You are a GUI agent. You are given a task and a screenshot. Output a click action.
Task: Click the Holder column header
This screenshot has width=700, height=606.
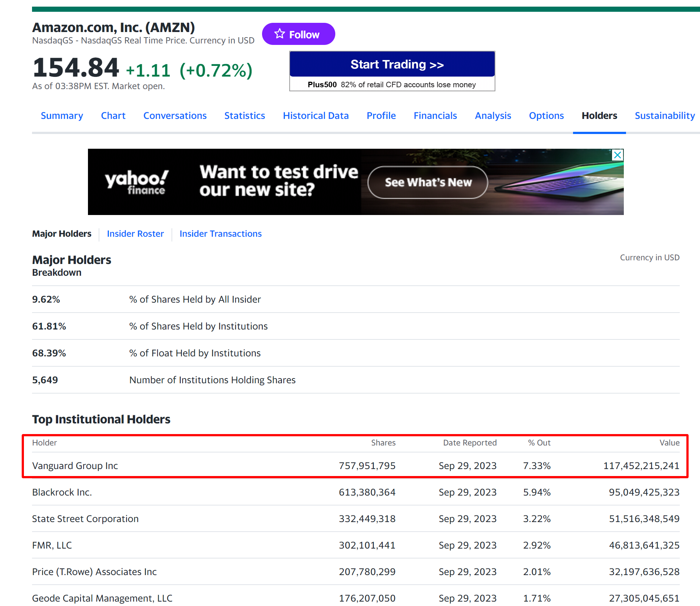(45, 443)
